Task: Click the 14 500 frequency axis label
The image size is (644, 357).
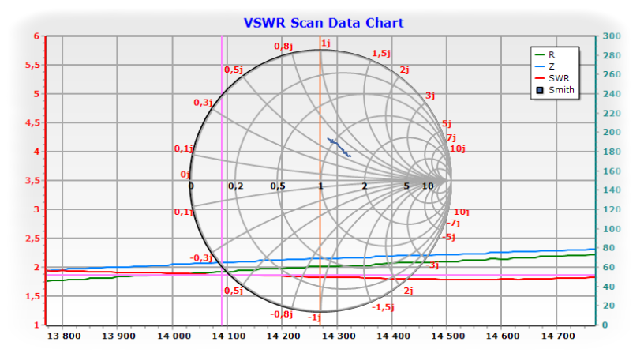Action: (x=447, y=336)
